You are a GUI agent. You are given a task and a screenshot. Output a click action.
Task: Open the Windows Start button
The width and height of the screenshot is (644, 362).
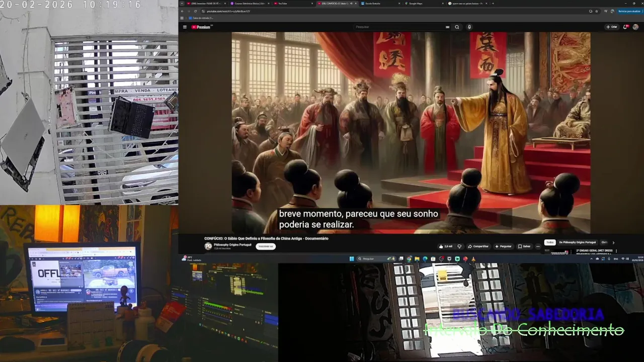352,259
